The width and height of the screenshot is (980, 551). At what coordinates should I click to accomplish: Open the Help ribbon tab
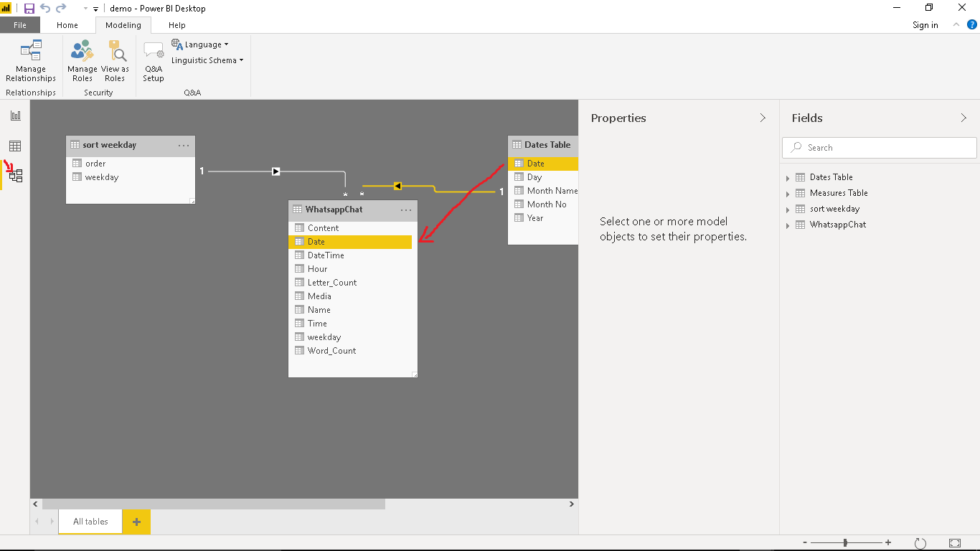click(177, 25)
